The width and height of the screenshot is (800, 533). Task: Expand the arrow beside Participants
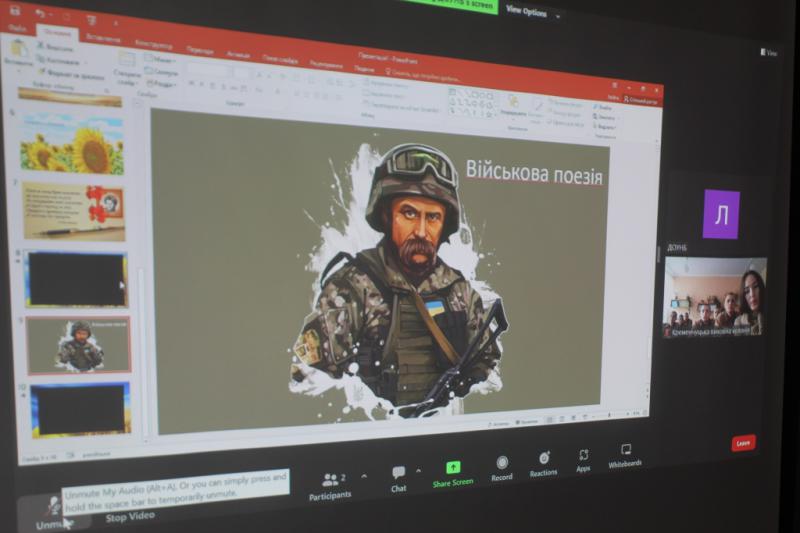coord(364,476)
